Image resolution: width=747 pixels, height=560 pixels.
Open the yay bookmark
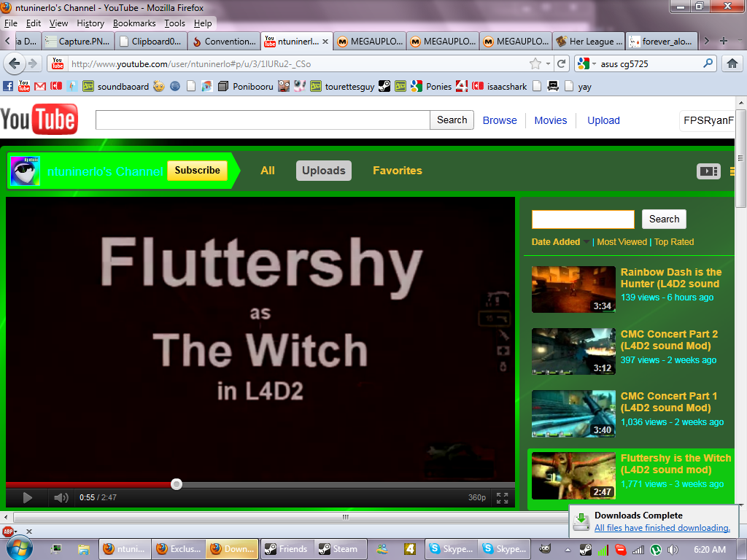tap(578, 86)
